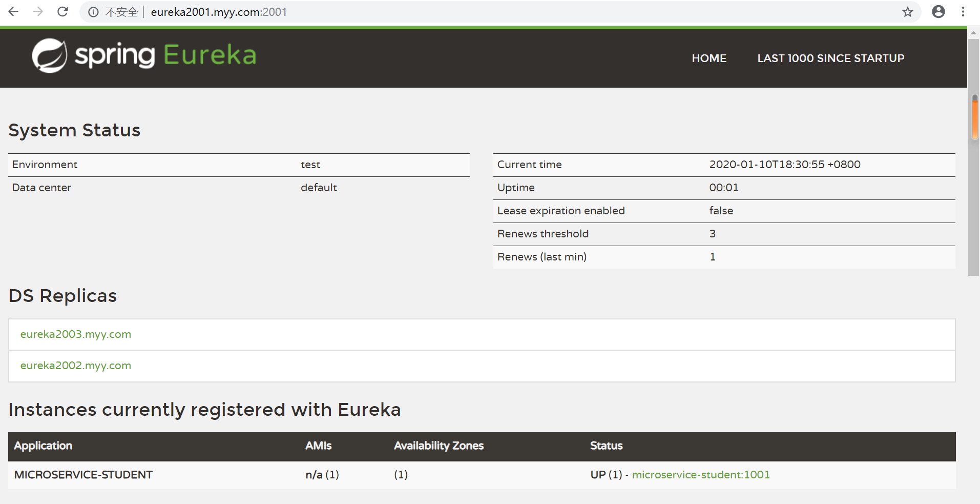Screen dimensions: 980x504
Task: Open the HOME nav item
Action: pos(709,58)
